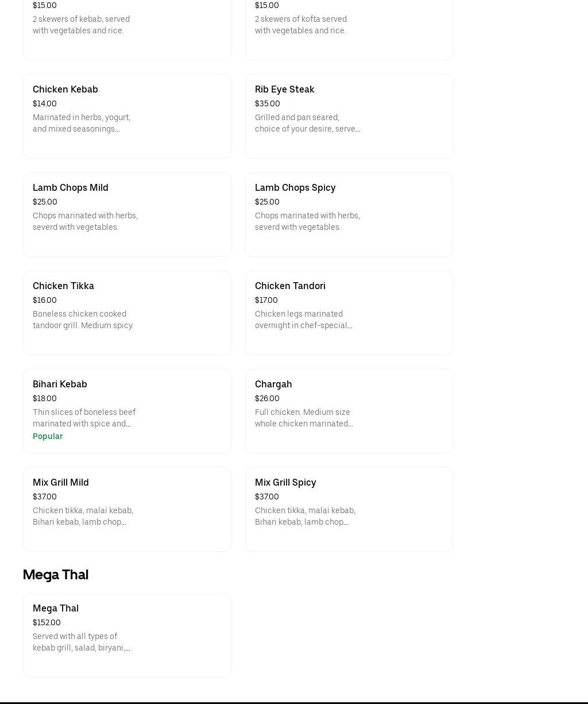
Task: Open the Chicken Kebab menu item
Action: tap(126, 116)
